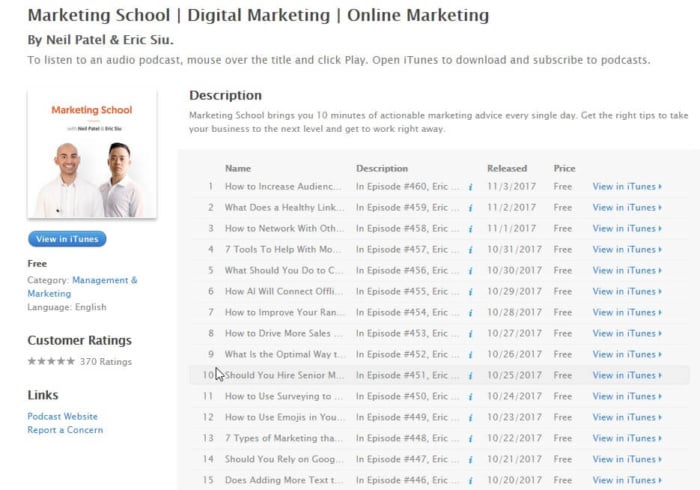Viewport: 700px width, 490px height.
Task: Select episode 'Should You Hire Senior M...'
Action: pos(284,375)
